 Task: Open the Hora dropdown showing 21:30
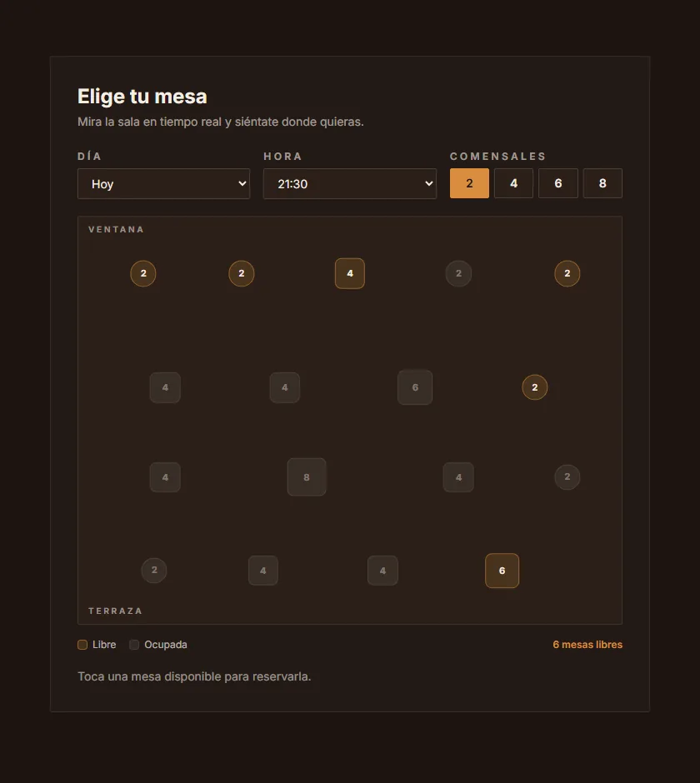point(350,184)
